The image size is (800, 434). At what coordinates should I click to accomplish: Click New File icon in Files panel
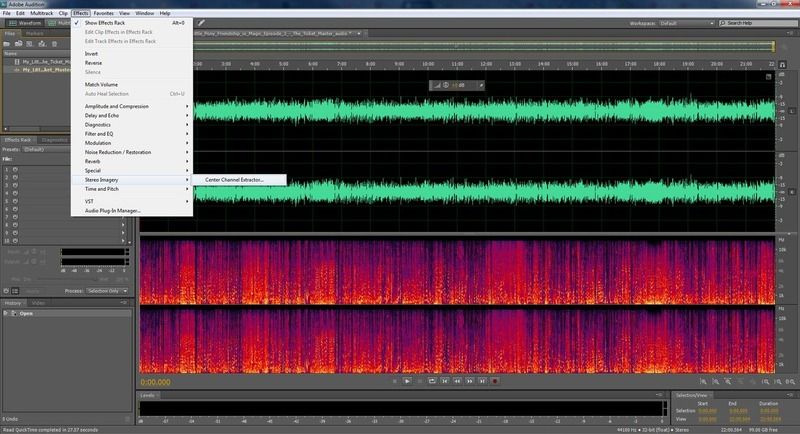coord(30,44)
